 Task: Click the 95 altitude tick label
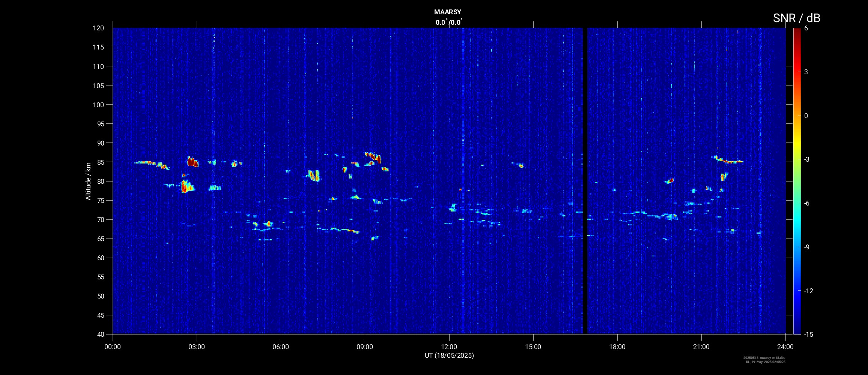(x=100, y=124)
